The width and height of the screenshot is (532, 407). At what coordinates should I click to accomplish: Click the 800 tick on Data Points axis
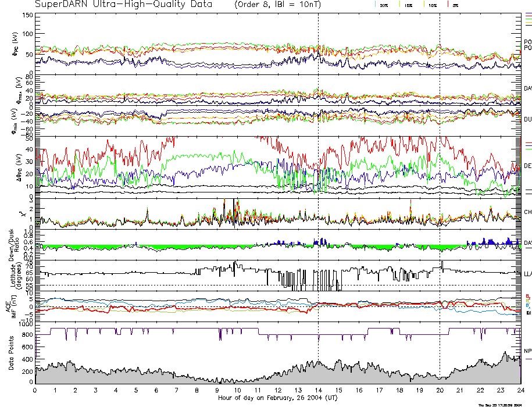tap(28, 335)
